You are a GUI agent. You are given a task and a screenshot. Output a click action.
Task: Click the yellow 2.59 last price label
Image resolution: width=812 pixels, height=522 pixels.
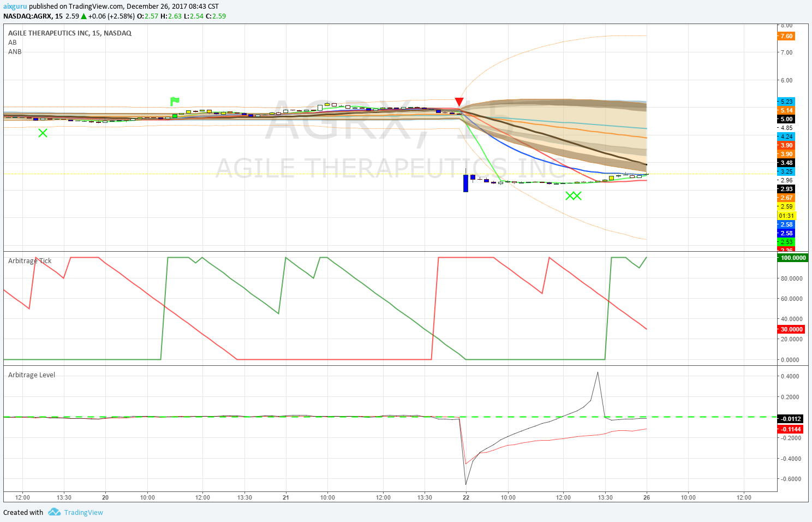coord(786,206)
